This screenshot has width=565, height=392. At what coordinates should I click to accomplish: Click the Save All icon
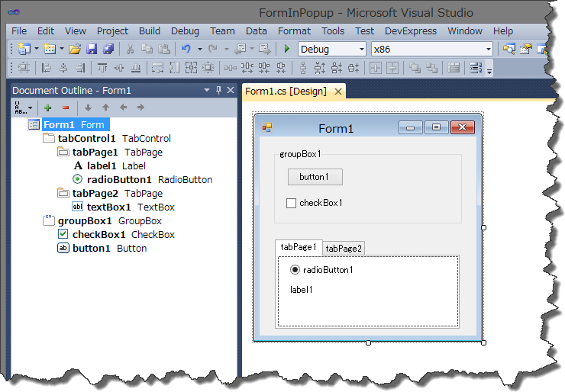pos(108,49)
